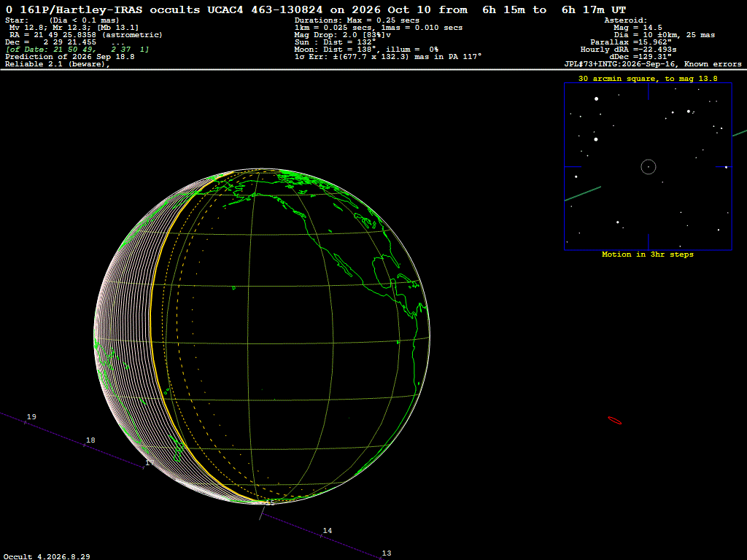The height and width of the screenshot is (560, 747).
Task: Click the JPL#73+INTG Known errors label
Action: click(x=653, y=64)
